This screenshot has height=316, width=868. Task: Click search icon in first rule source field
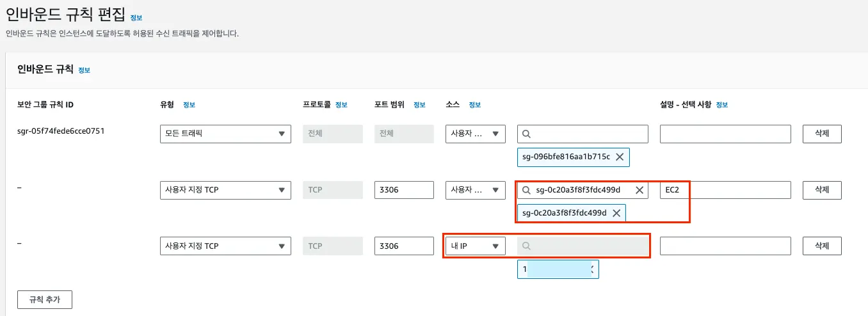click(526, 134)
